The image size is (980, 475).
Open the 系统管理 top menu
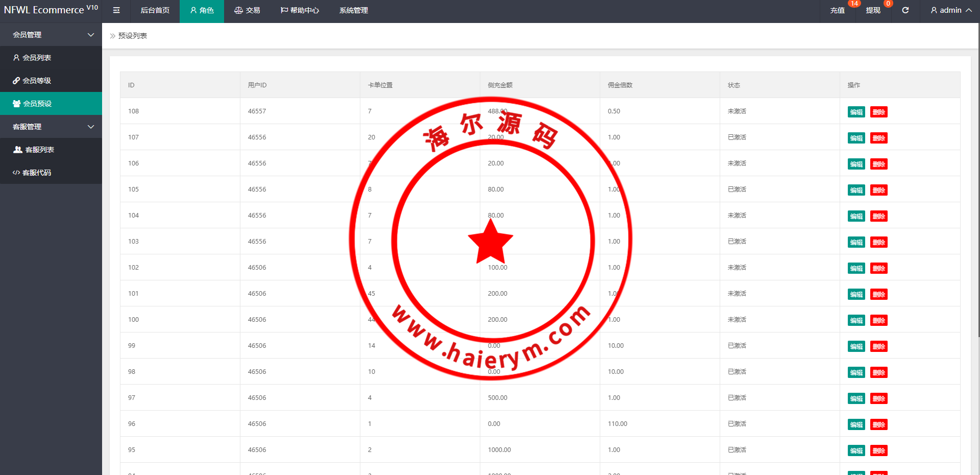tap(353, 10)
